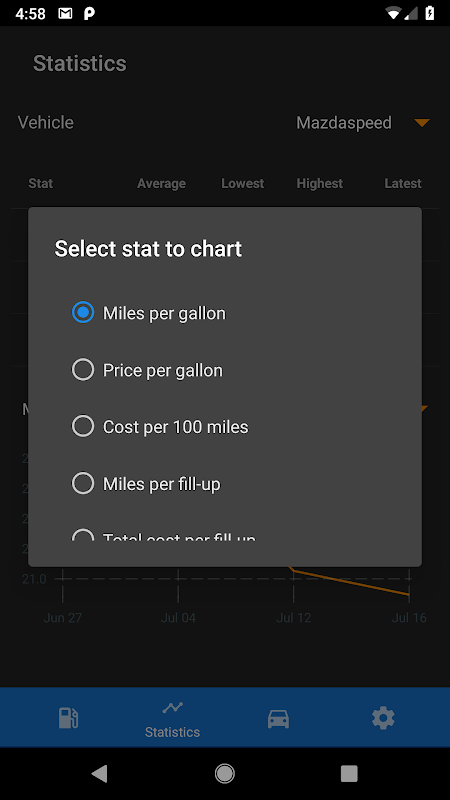Choose the partially visible Total cost per fill-up option
This screenshot has height=800, width=450.
click(163, 536)
